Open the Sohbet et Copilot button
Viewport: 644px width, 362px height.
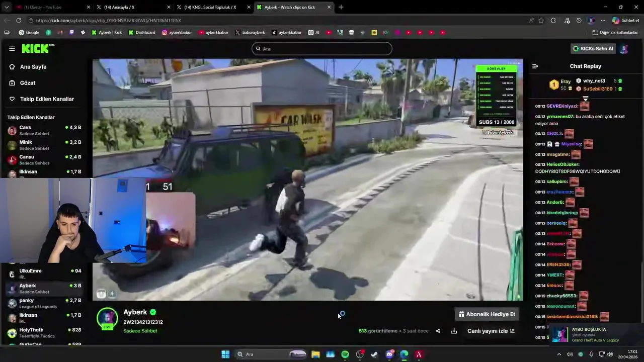point(626,20)
